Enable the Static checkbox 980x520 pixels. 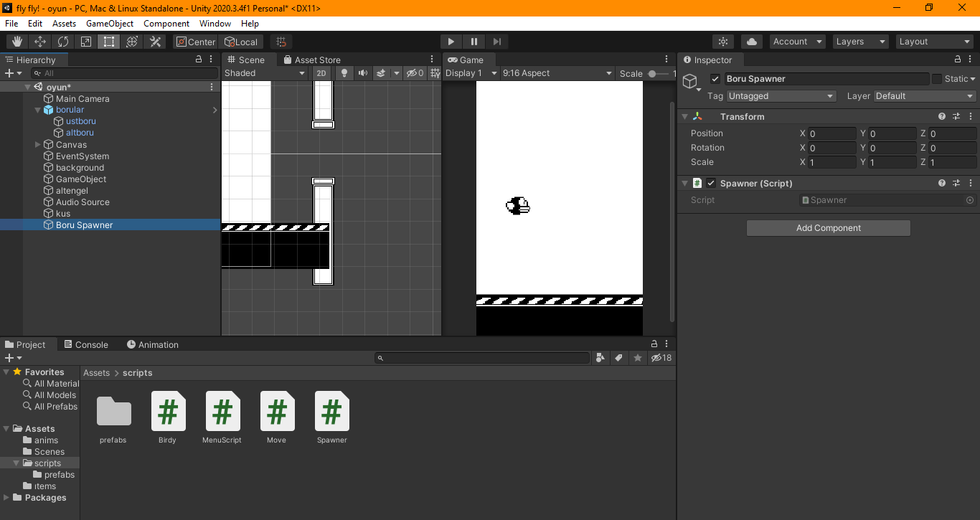(936, 79)
